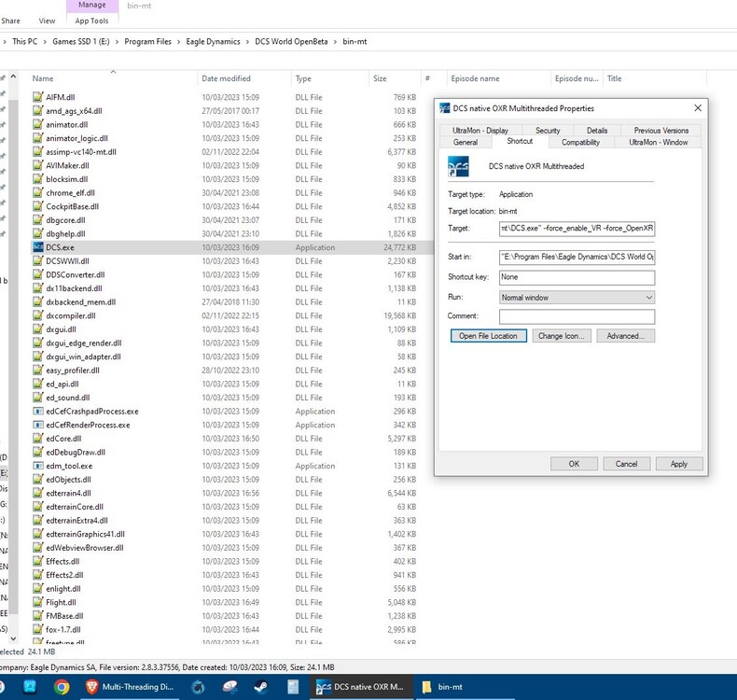
Task: Sort files by Type column header
Action: 330,78
